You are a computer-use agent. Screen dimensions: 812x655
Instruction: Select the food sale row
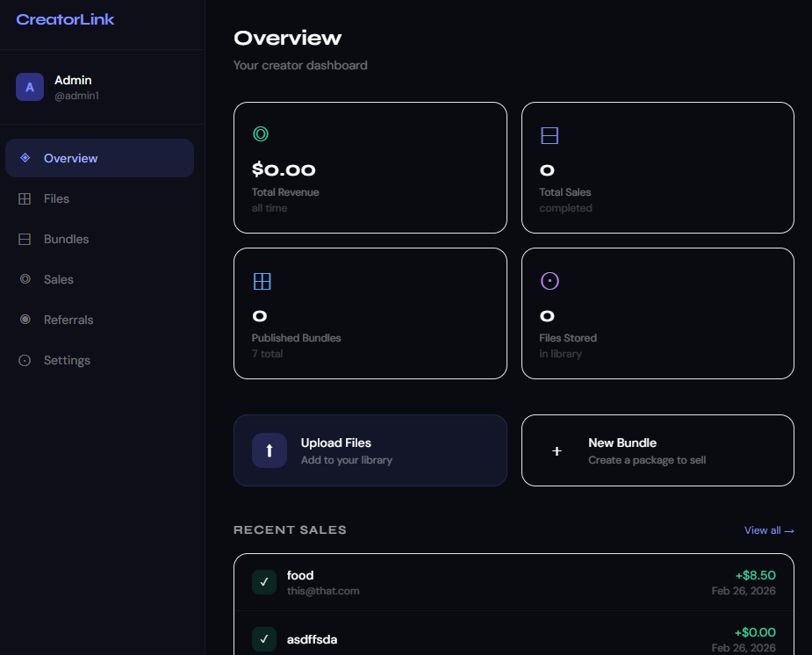[514, 582]
